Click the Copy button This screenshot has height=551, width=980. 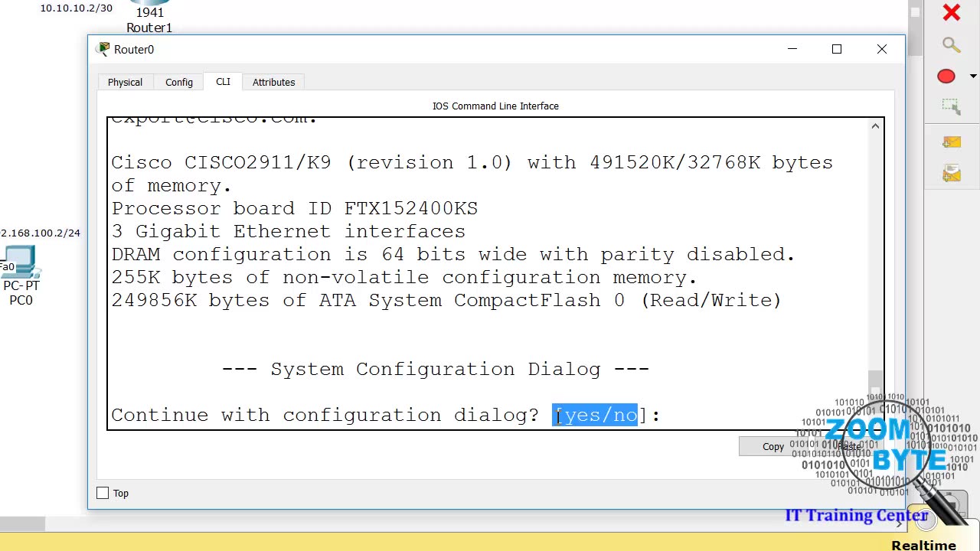[x=773, y=446]
